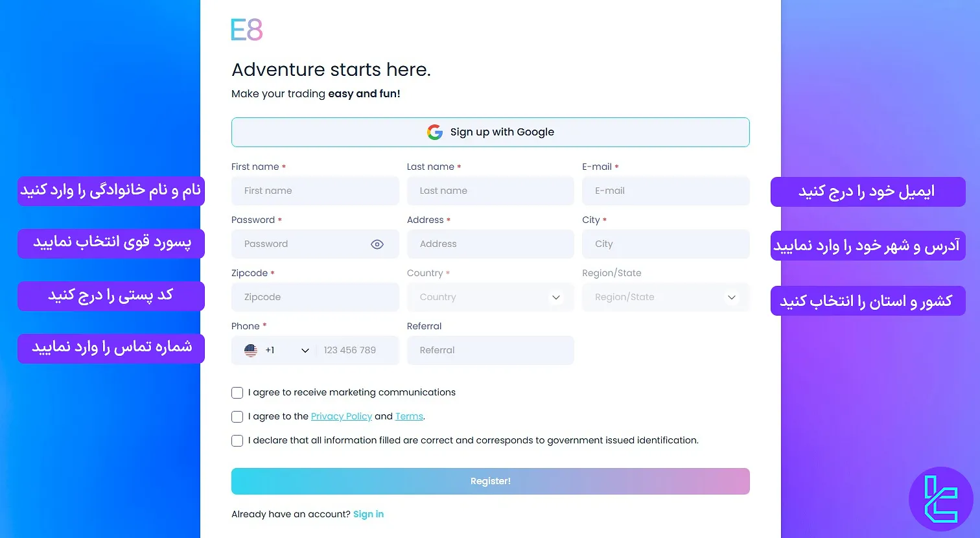
Task: Click the US flag icon
Action: (251, 350)
